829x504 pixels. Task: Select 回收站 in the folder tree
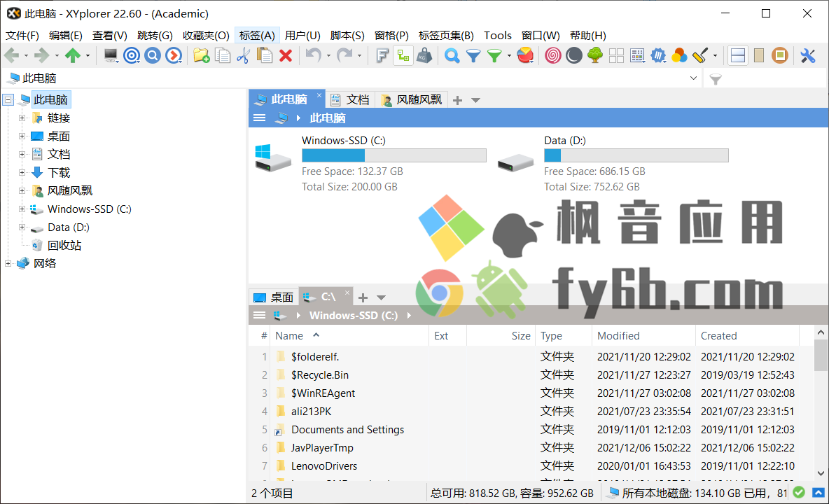(64, 245)
